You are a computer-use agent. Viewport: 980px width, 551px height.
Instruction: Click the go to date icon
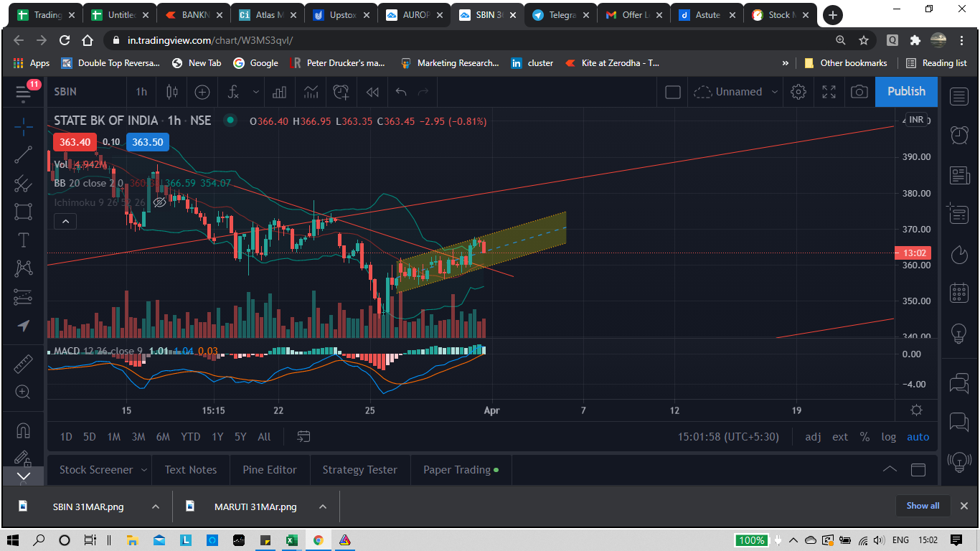pyautogui.click(x=303, y=436)
